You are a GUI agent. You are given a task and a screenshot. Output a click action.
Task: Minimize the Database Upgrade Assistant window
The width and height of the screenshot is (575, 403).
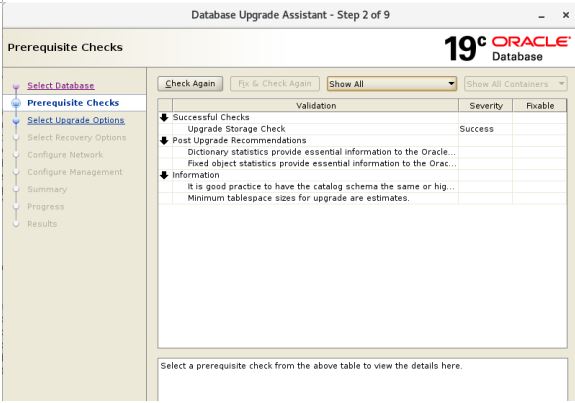(x=541, y=16)
